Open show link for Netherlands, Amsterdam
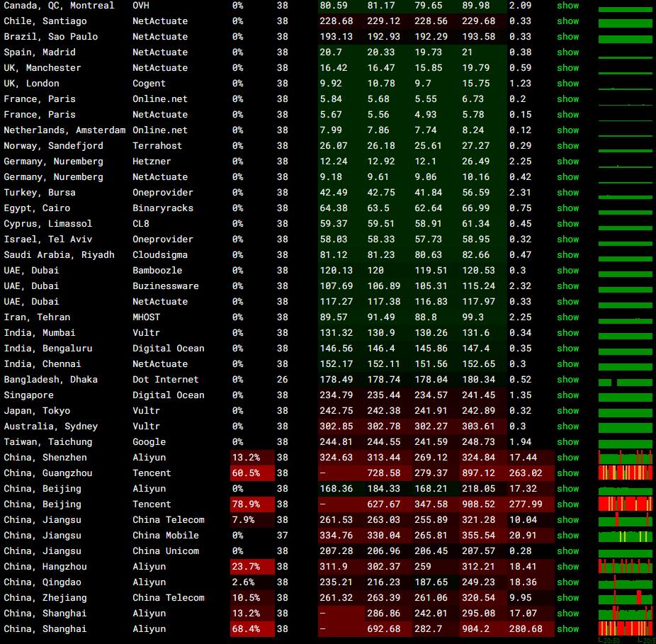The width and height of the screenshot is (656, 644). (567, 130)
